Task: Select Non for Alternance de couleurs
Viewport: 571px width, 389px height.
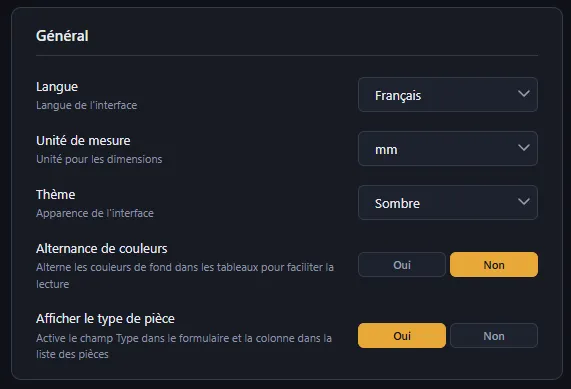Action: [494, 265]
